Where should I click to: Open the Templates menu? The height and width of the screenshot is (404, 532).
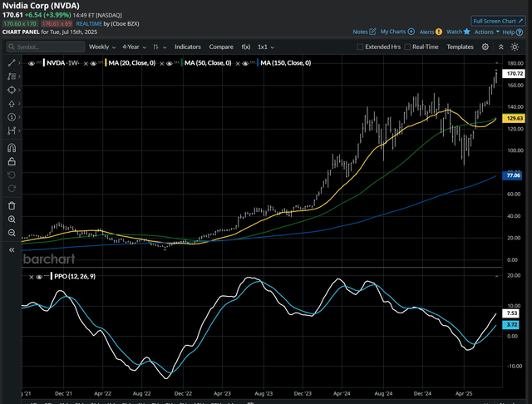460,47
